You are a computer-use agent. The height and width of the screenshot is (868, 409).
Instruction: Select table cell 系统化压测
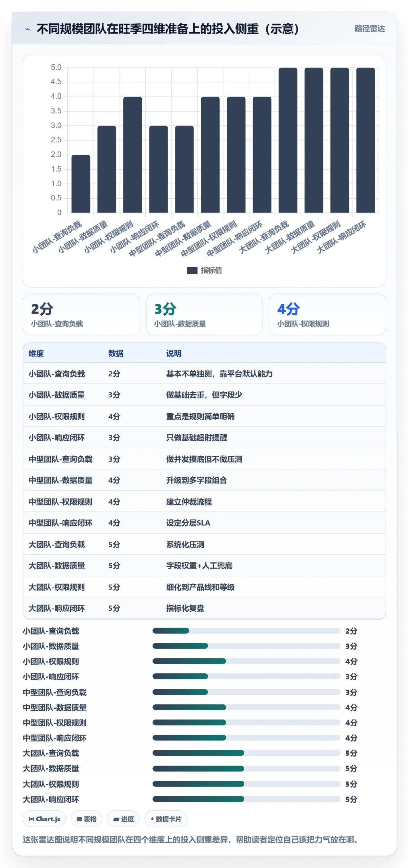[185, 545]
